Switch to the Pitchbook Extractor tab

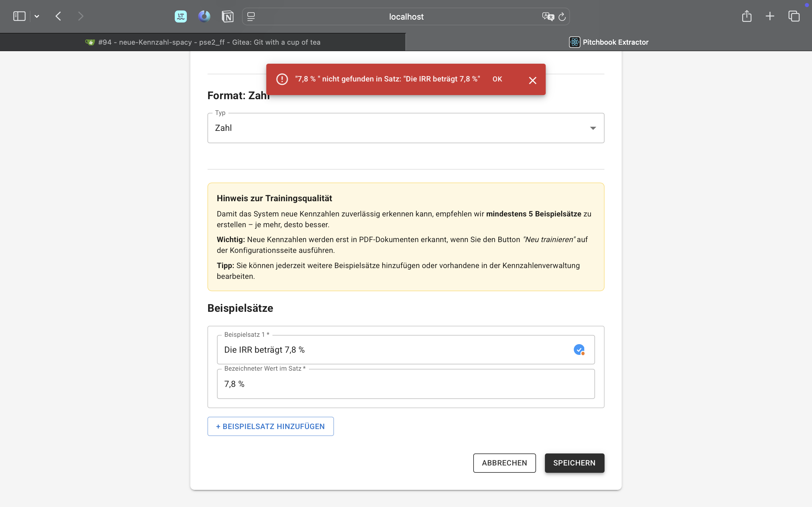coord(609,42)
